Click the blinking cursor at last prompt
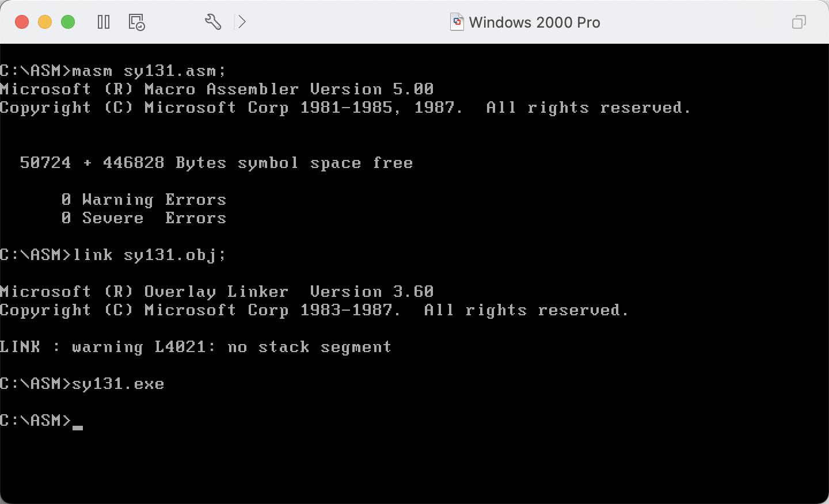 tap(78, 427)
